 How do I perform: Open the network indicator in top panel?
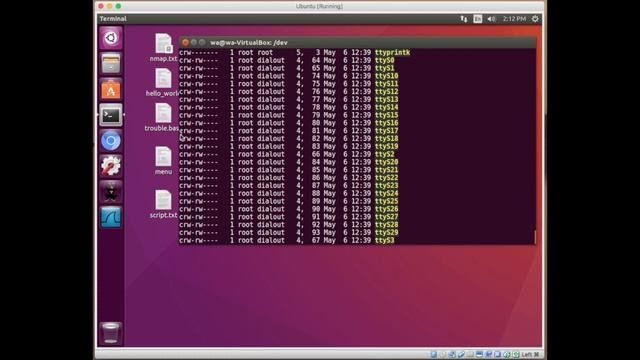[464, 19]
